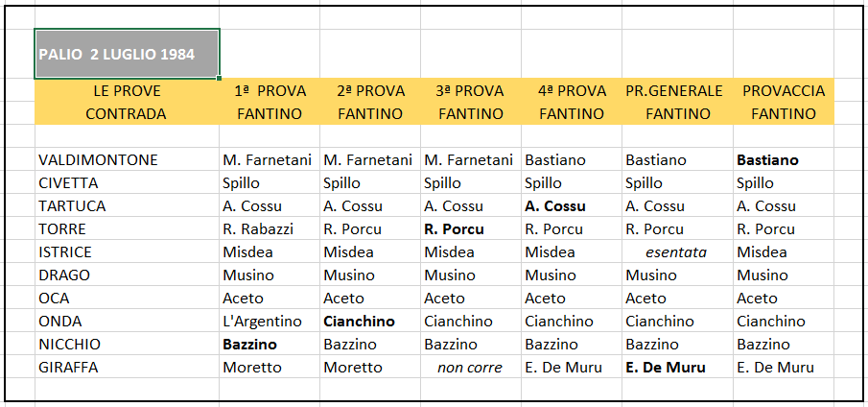Select the VALDIMONTONE contrada cell
The image size is (868, 407).
pyautogui.click(x=127, y=160)
